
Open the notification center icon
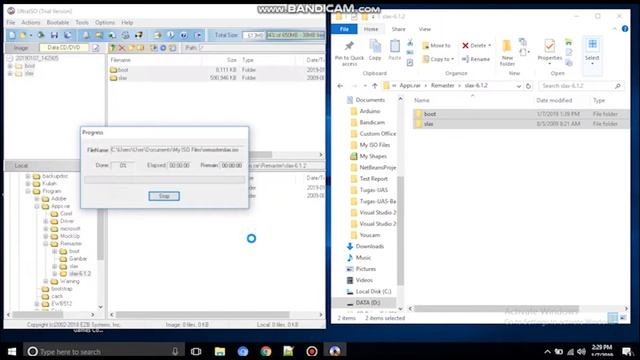coord(627,351)
